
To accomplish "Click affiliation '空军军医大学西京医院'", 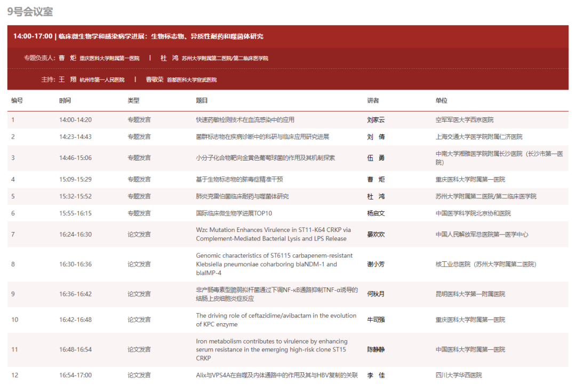I will (x=465, y=120).
